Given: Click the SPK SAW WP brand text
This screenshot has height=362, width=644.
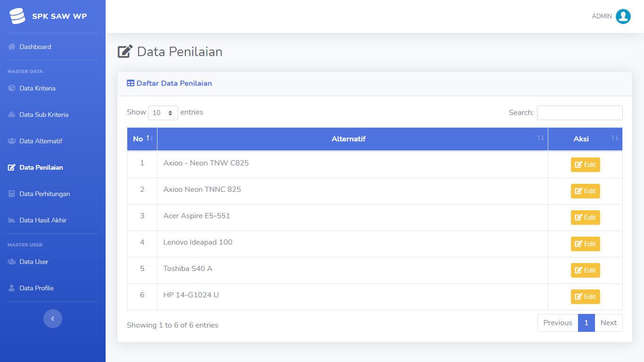Looking at the screenshot, I should click(59, 16).
